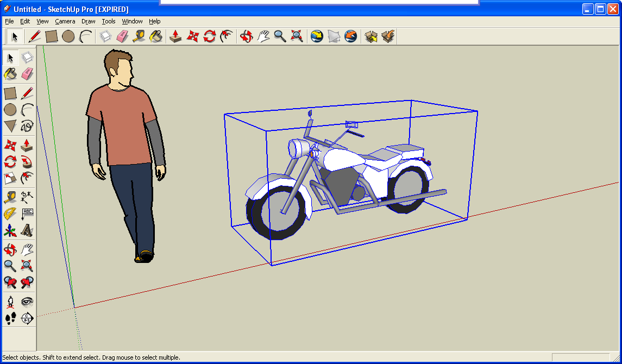This screenshot has width=622, height=364.
Task: Select the Pan hand in the top toolbar
Action: tap(263, 36)
